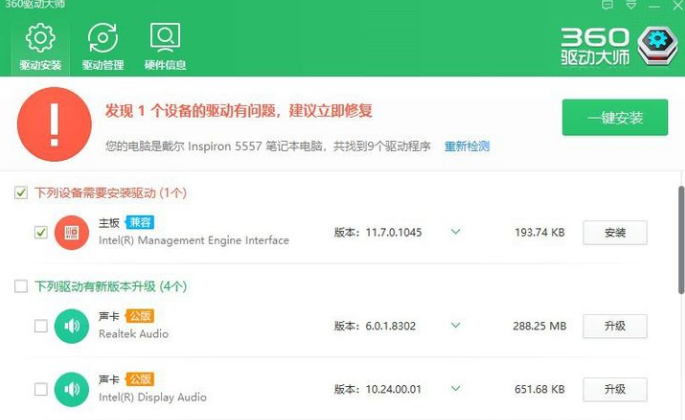Open the title bar dropdown menu icon
This screenshot has width=685, height=420.
click(631, 5)
